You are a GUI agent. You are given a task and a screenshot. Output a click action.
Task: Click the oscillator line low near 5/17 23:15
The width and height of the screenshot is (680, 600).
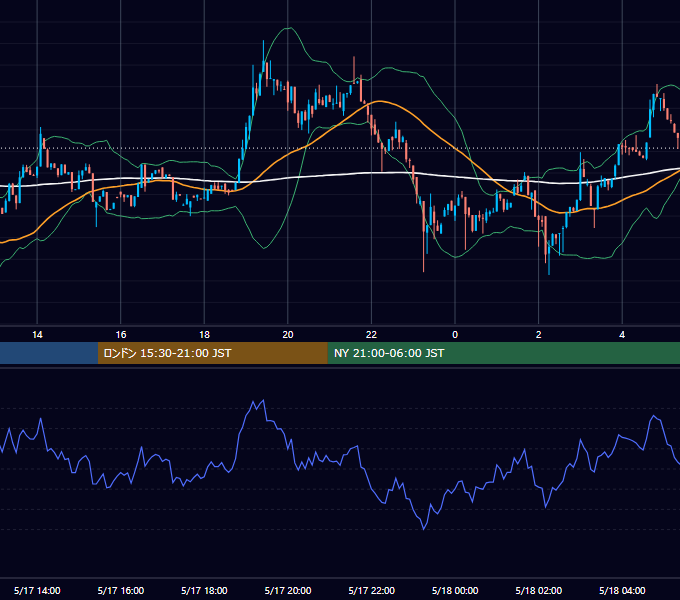point(424,528)
